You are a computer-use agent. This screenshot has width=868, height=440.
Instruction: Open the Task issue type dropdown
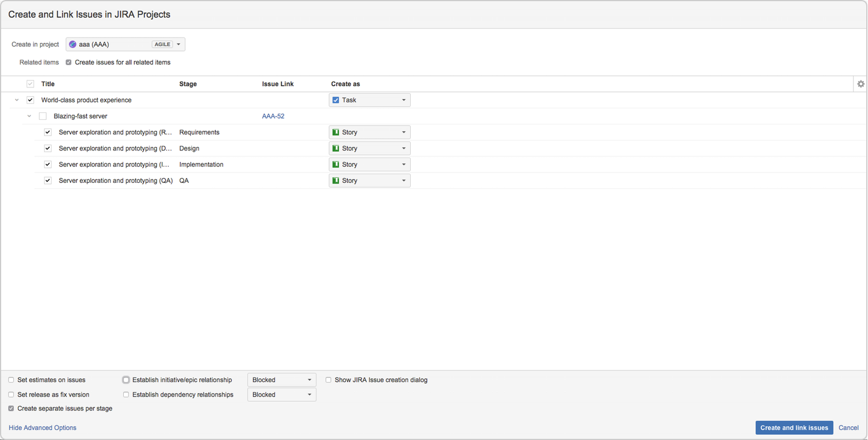click(370, 100)
